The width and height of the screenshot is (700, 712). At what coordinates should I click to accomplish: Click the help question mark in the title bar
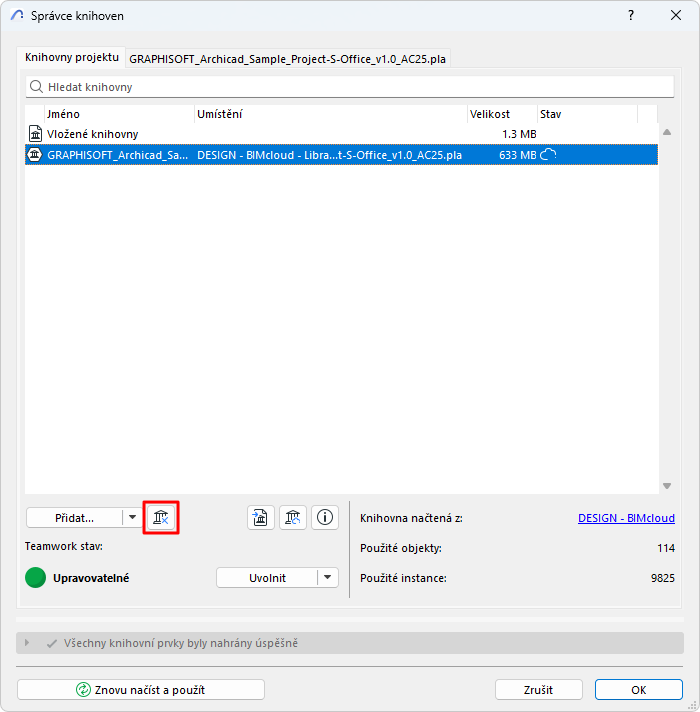[631, 15]
